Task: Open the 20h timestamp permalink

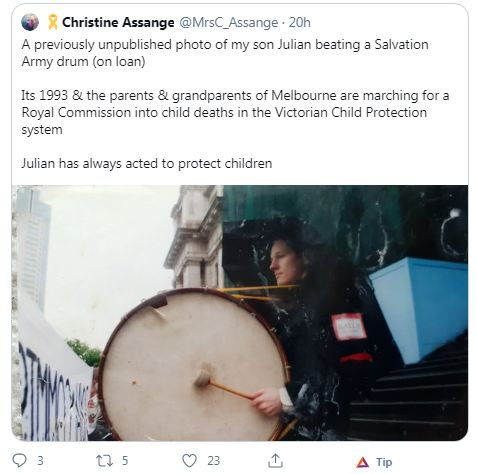Action: point(299,22)
